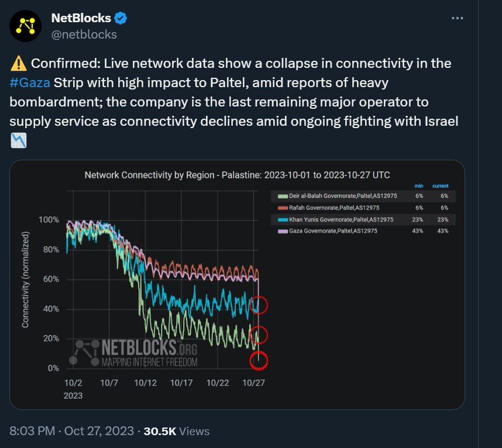Click the lowest red circle marker
The width and height of the screenshot is (502, 448).
point(259,360)
